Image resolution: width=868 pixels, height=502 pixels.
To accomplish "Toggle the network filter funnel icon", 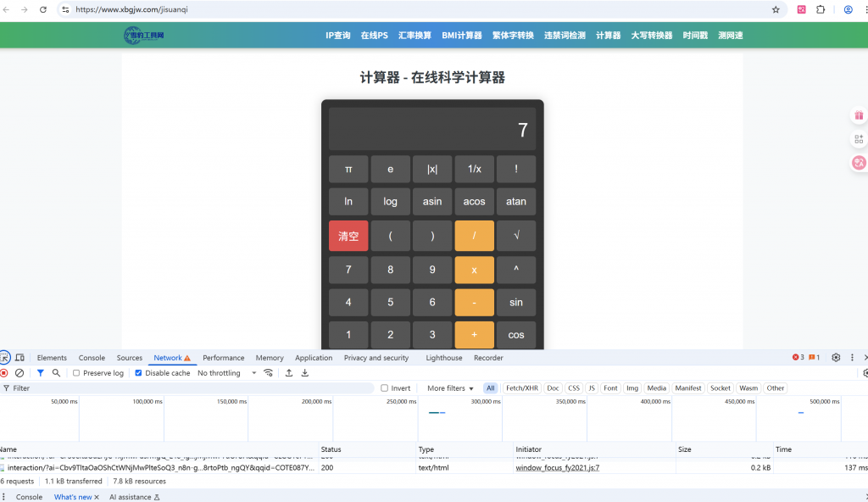I will pyautogui.click(x=40, y=373).
